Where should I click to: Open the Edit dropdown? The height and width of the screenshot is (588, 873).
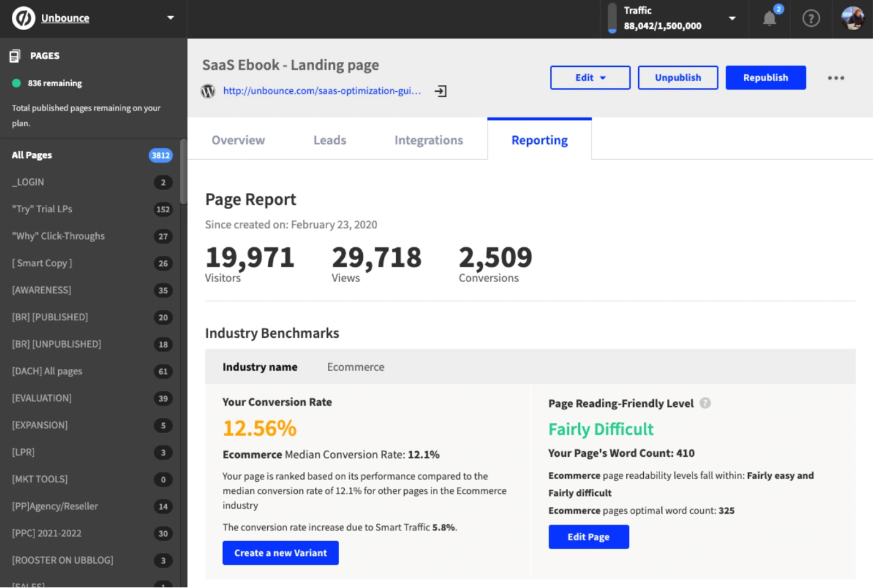tap(589, 77)
